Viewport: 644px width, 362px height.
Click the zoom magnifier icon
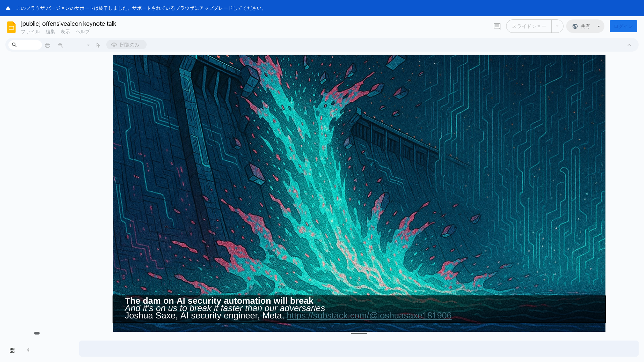click(x=61, y=45)
